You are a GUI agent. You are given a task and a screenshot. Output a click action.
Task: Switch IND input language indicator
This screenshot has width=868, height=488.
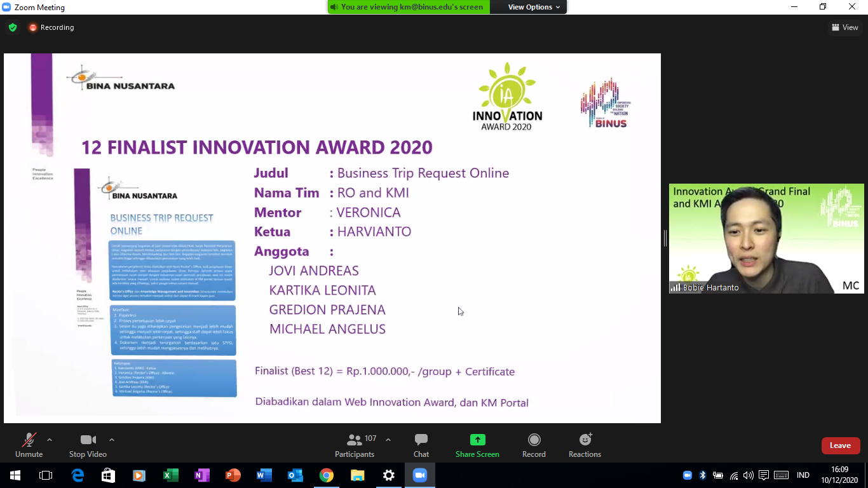803,475
